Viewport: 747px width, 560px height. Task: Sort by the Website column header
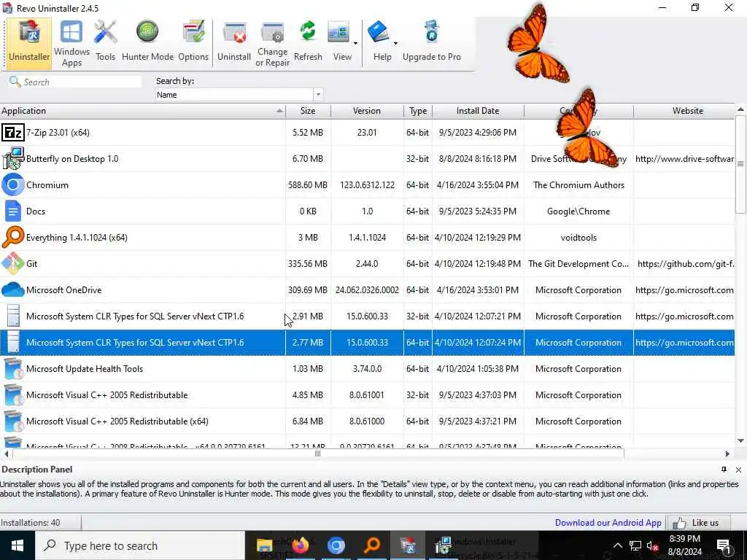(x=684, y=111)
